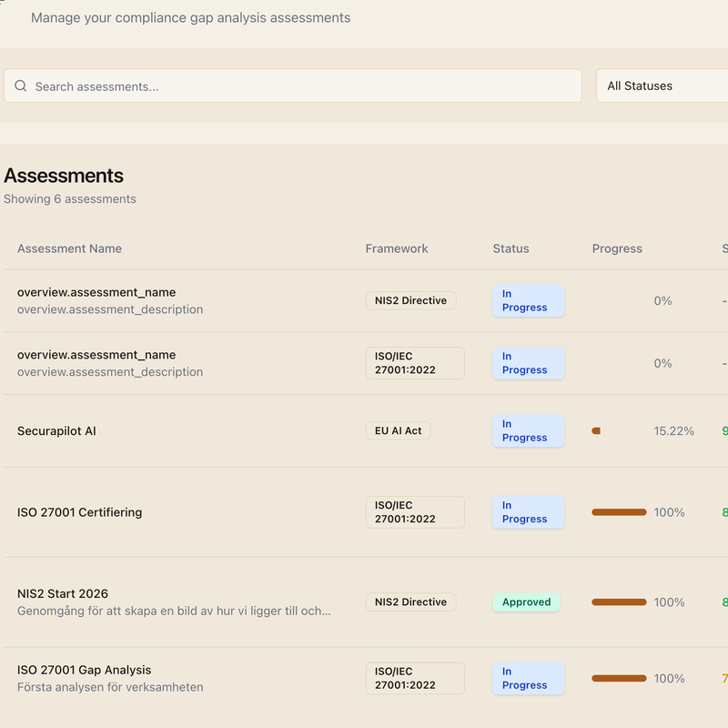Click ISO 27001 Gap Analysis progress bar
The height and width of the screenshot is (728, 728).
pyautogui.click(x=619, y=678)
